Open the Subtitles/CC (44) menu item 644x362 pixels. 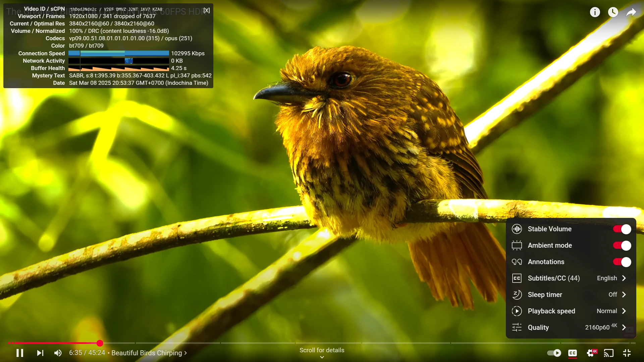[x=571, y=278]
